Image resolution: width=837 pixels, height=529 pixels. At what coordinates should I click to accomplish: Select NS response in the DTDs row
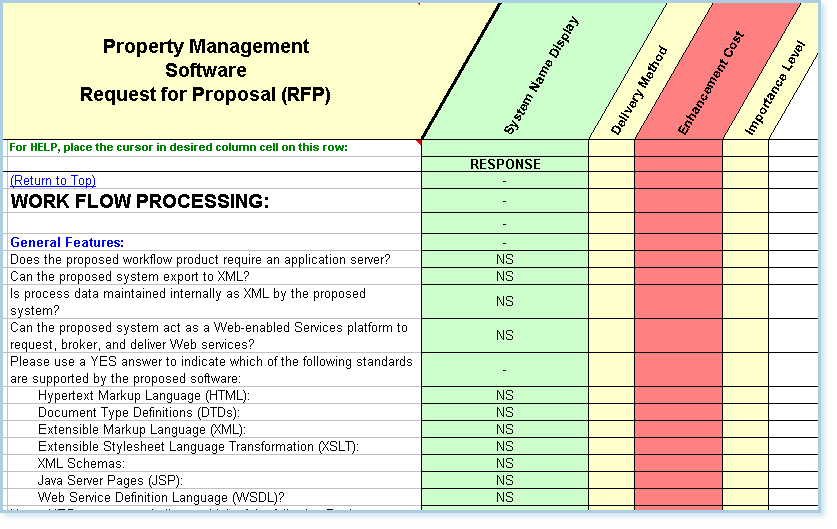coord(505,413)
